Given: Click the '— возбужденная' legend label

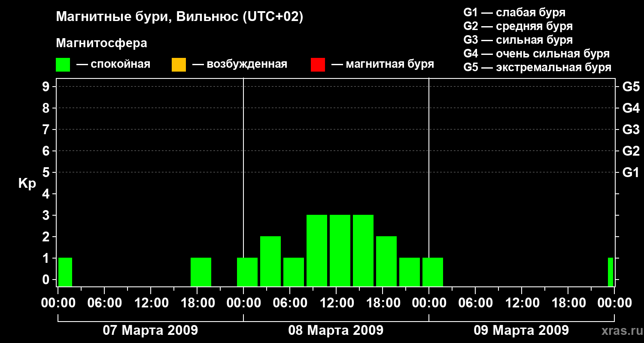Looking at the screenshot, I should point(240,65).
